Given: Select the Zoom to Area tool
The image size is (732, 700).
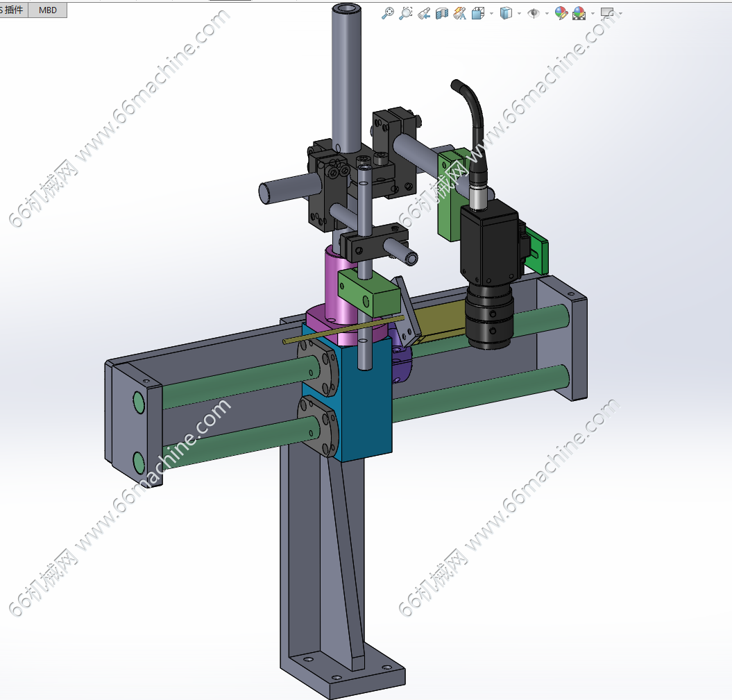Looking at the screenshot, I should pyautogui.click(x=406, y=13).
